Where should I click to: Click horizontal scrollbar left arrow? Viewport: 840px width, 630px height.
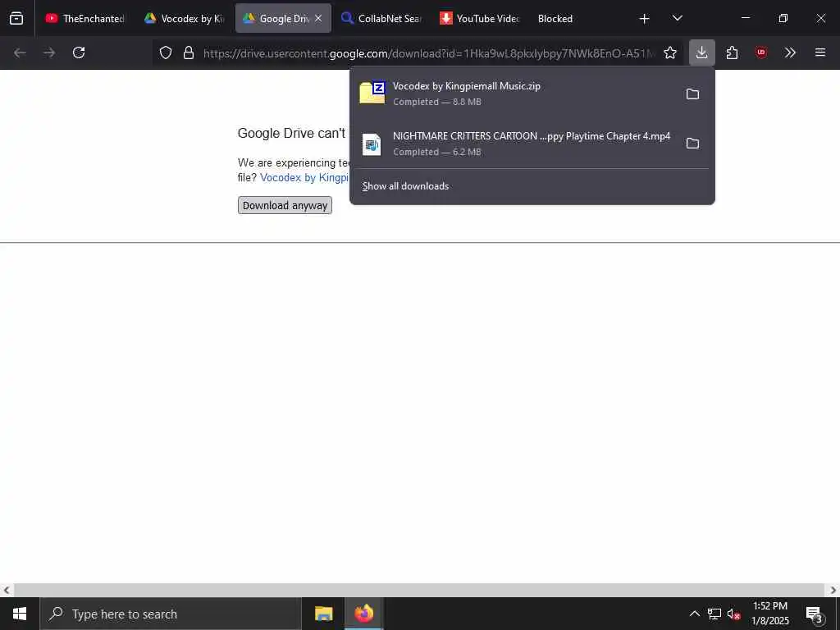7,591
